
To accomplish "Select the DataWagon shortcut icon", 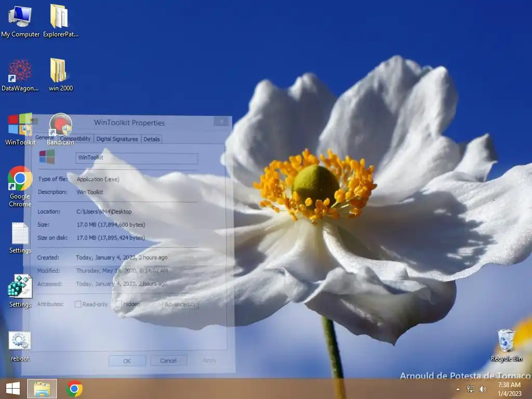I will (20, 75).
